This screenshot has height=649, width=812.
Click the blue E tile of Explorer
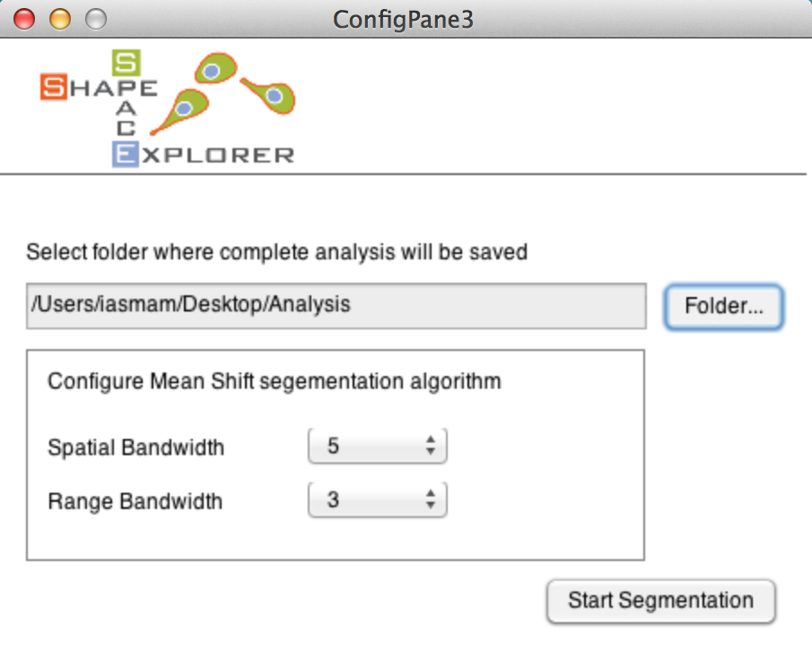126,154
